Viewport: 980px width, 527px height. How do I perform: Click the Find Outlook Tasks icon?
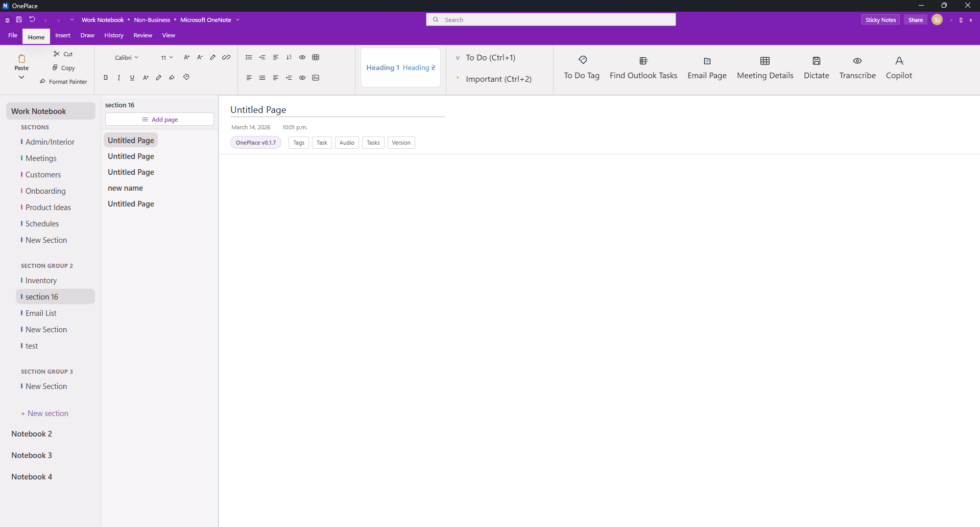643,61
